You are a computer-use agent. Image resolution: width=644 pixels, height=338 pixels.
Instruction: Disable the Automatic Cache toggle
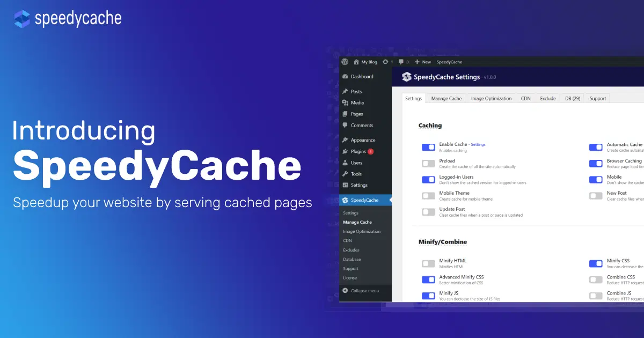click(596, 148)
